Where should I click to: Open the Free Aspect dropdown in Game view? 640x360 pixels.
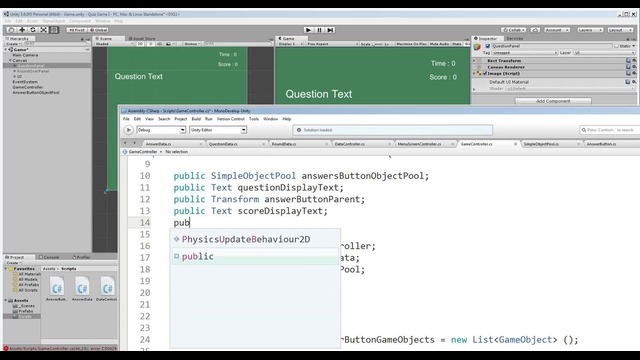[332, 44]
